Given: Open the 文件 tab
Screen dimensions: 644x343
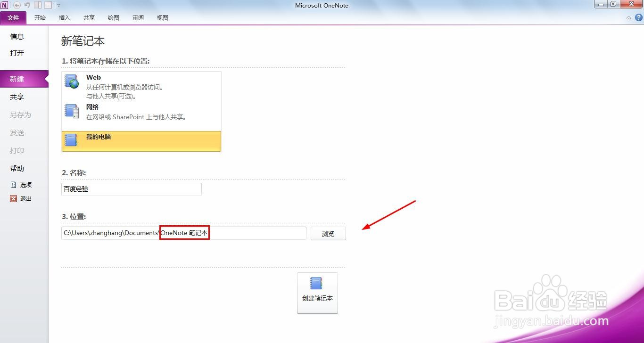Looking at the screenshot, I should [13, 18].
